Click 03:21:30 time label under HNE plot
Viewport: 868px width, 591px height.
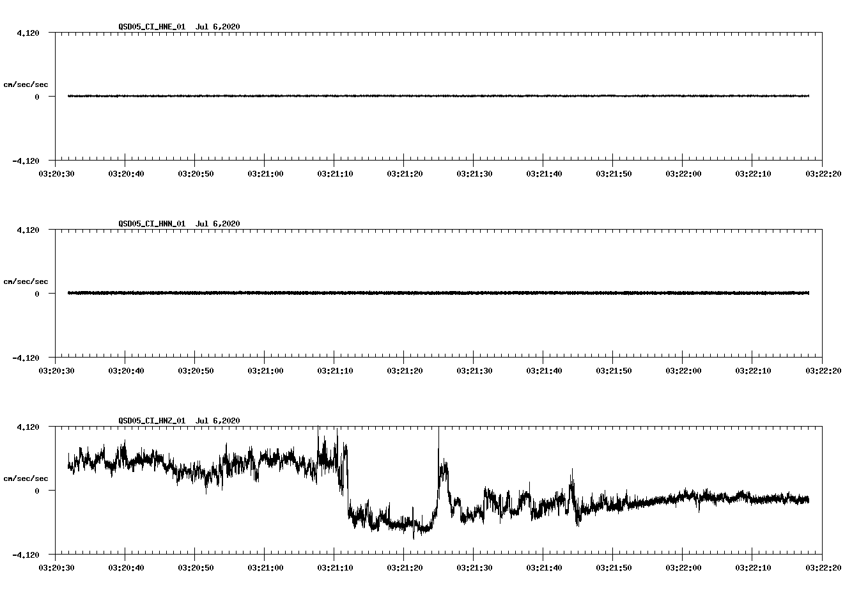tap(474, 173)
